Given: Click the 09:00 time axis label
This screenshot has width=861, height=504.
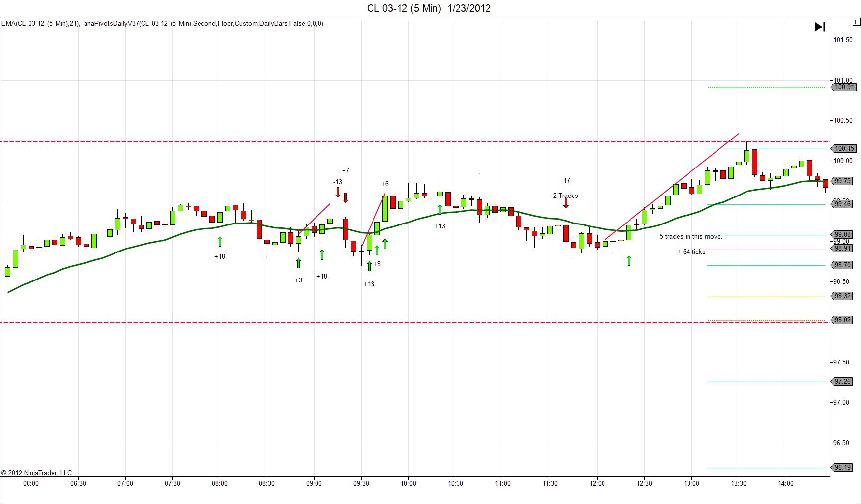Looking at the screenshot, I should (314, 483).
